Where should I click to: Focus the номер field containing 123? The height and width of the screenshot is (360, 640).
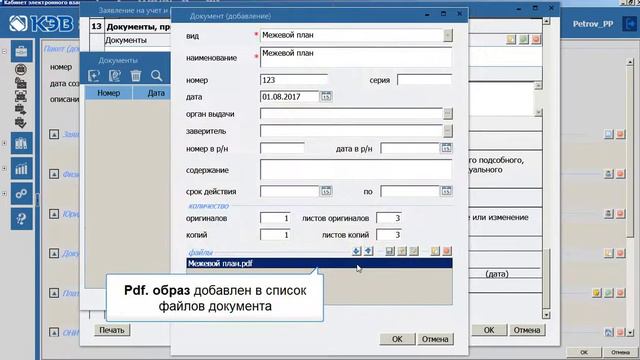click(294, 80)
